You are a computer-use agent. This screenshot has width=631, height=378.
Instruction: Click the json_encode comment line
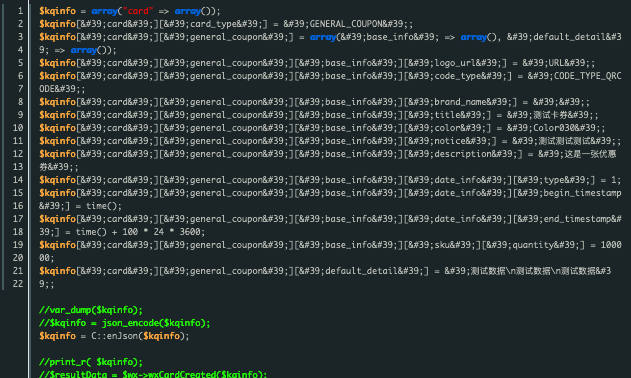point(125,323)
